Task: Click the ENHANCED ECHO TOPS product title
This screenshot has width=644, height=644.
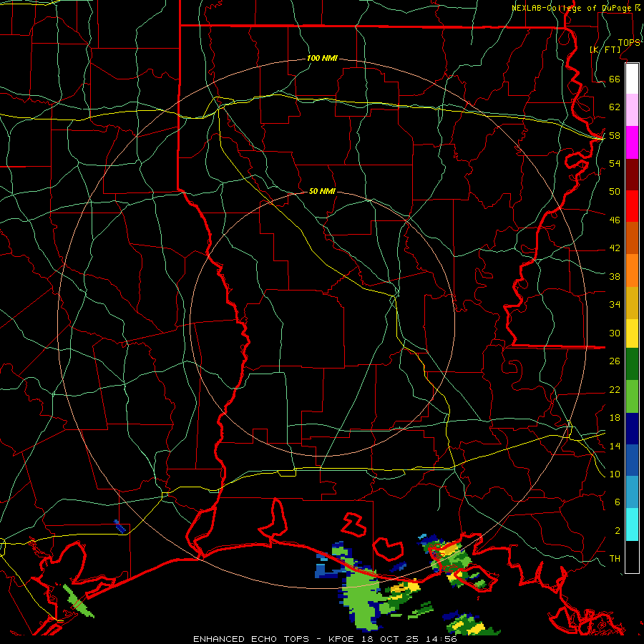Action: pos(251,639)
